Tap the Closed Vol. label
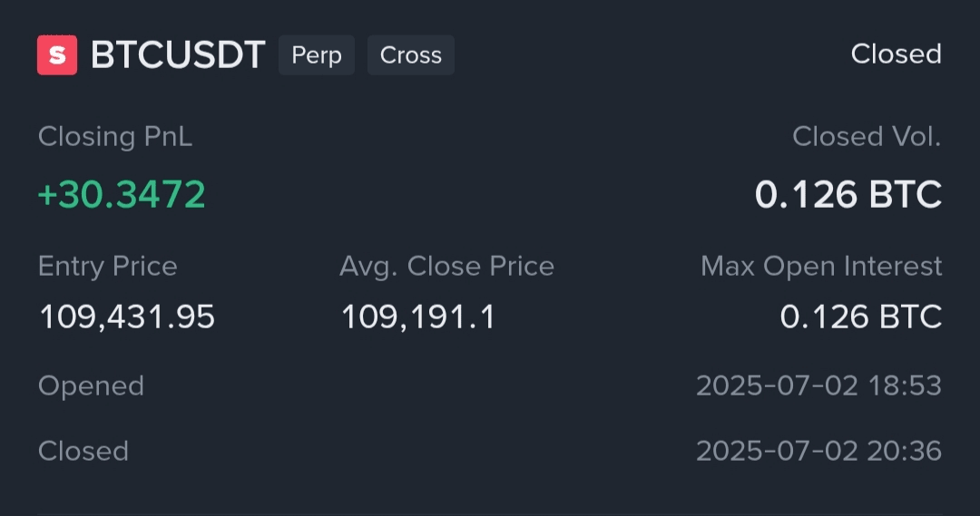 (867, 137)
